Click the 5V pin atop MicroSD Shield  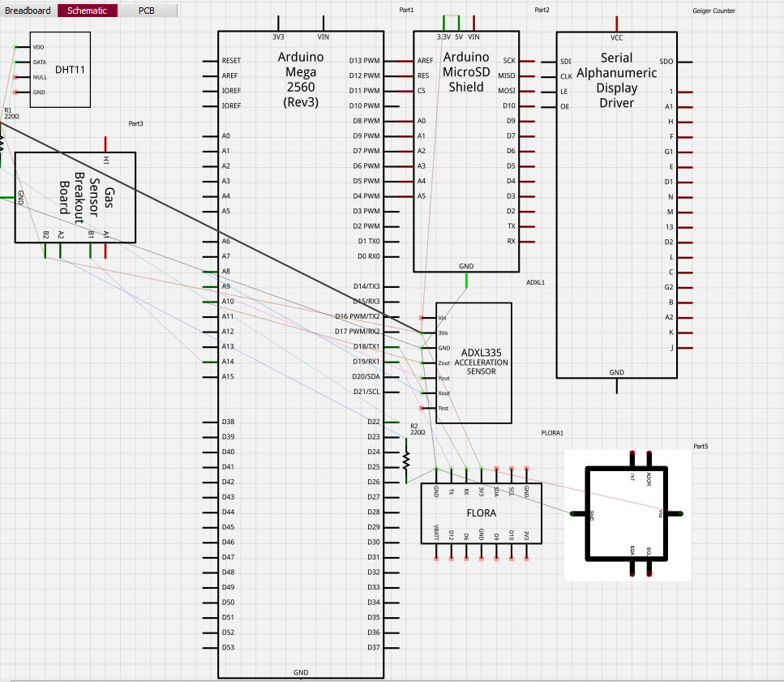459,23
